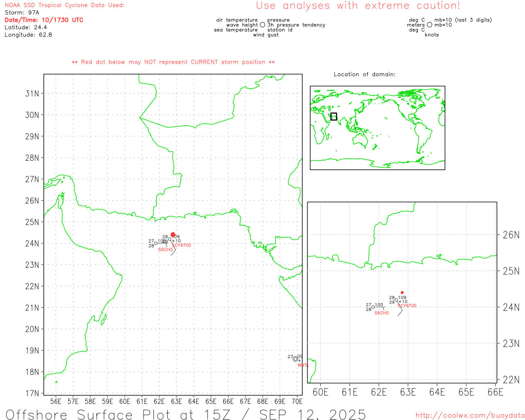
Task: Click the 'Storm: 97A' text
Action: (x=22, y=13)
